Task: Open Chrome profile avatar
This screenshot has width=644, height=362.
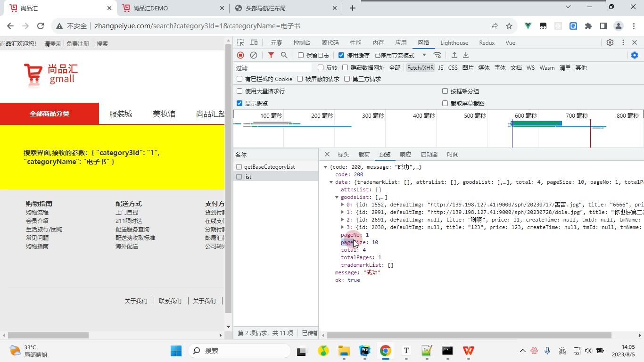Action: tap(619, 26)
